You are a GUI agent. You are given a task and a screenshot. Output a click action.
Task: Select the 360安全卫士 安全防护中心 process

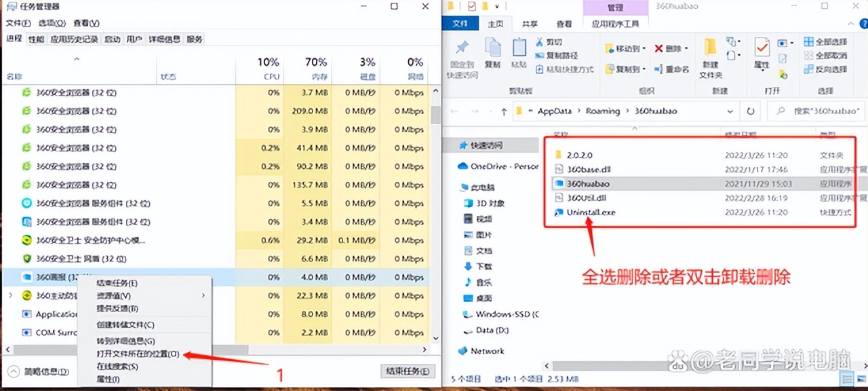(217, 240)
